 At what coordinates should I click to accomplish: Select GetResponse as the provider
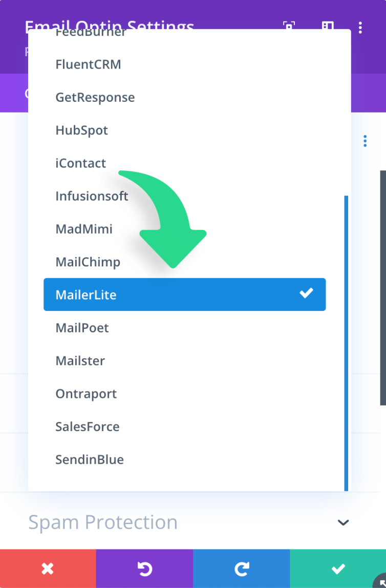pos(95,97)
